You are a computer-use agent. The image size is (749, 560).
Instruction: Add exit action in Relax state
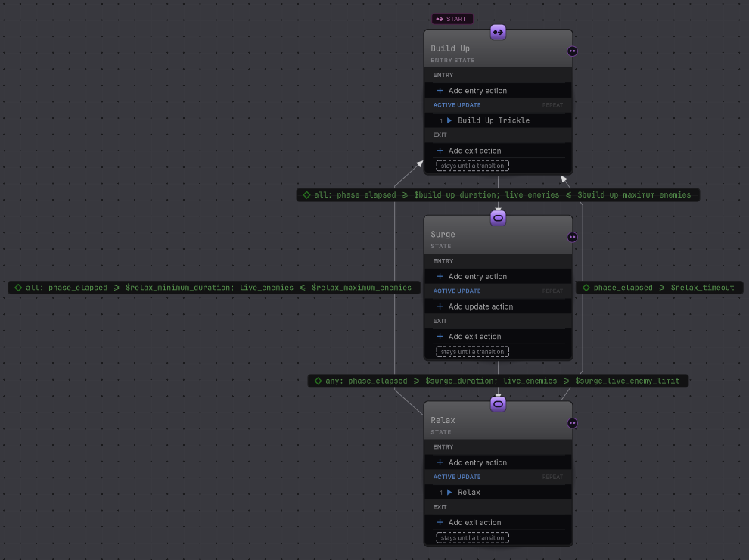[498, 523]
